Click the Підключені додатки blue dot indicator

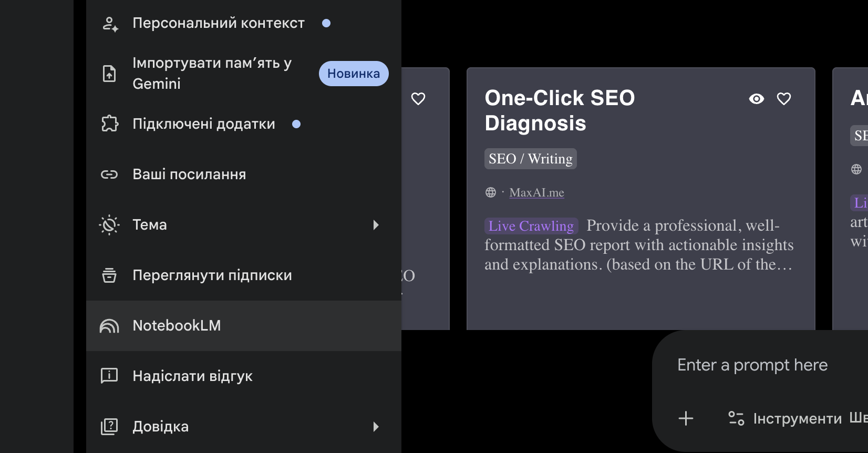pyautogui.click(x=296, y=124)
